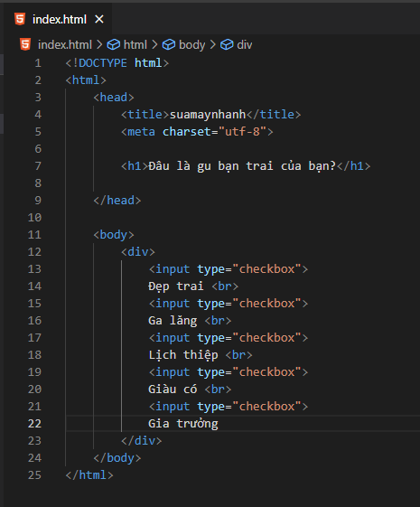The image size is (420, 507).
Task: Place cursor after Gia trưởng text
Action: coord(219,424)
